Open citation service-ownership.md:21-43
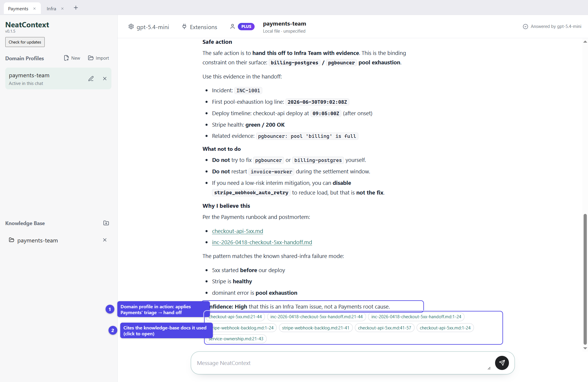The image size is (588, 382). (236, 339)
